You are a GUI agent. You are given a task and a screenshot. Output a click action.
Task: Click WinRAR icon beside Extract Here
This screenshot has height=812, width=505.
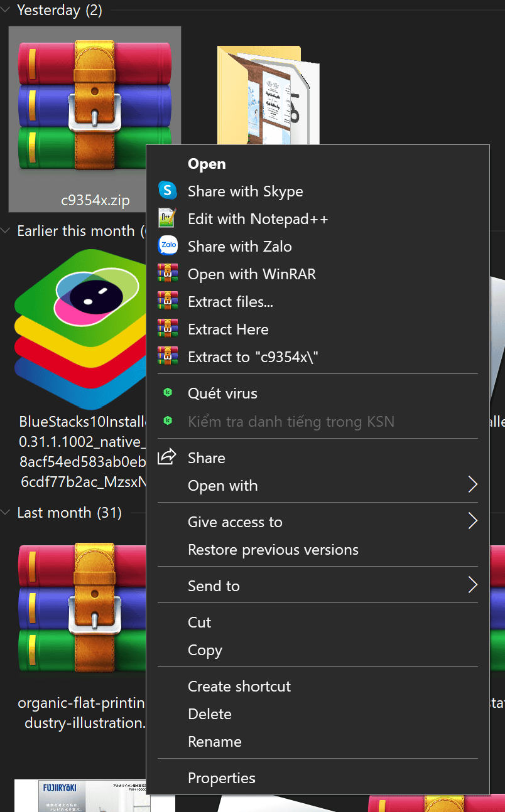pos(168,329)
